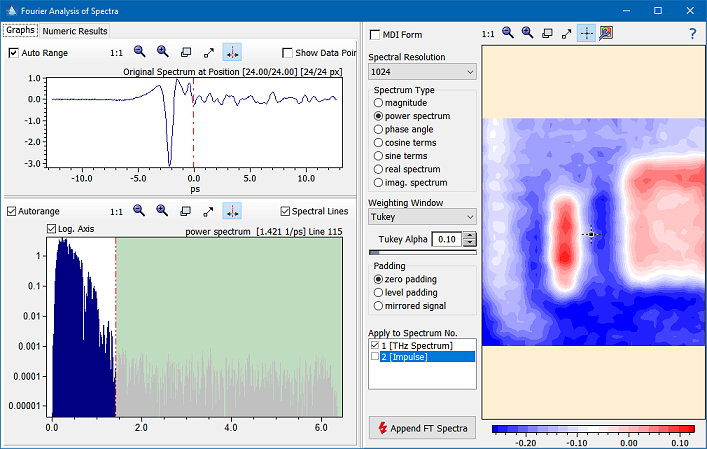Select imag. spectrum type
This screenshot has width=707, height=449.
click(x=378, y=183)
